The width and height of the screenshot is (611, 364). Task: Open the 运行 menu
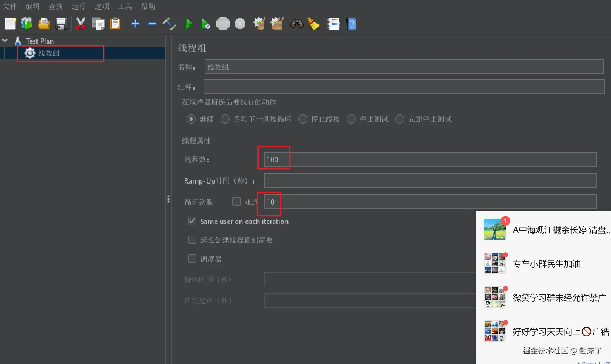(x=78, y=6)
